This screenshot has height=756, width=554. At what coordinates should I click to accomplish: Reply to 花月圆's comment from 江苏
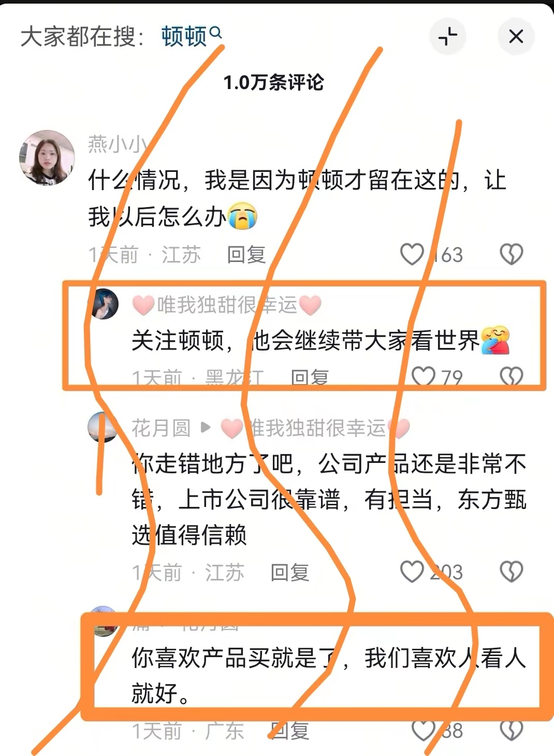(x=290, y=573)
